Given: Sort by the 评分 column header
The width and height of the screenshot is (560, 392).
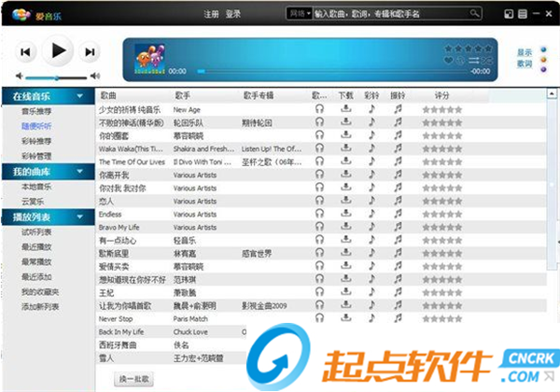Looking at the screenshot, I should 441,96.
